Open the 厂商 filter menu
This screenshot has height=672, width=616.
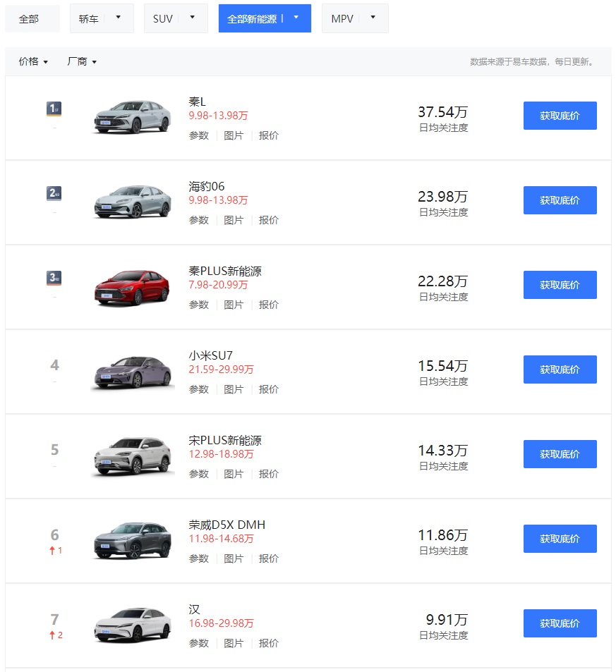pos(81,61)
